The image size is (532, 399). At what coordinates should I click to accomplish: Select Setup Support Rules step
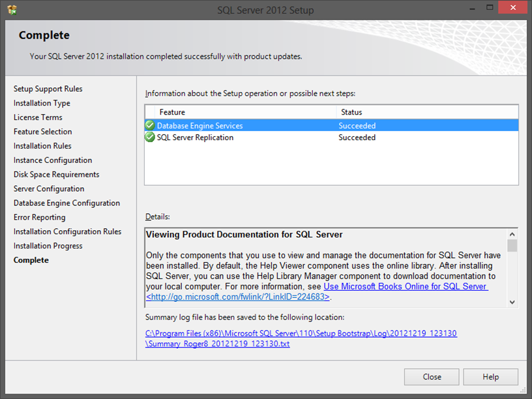pos(48,89)
